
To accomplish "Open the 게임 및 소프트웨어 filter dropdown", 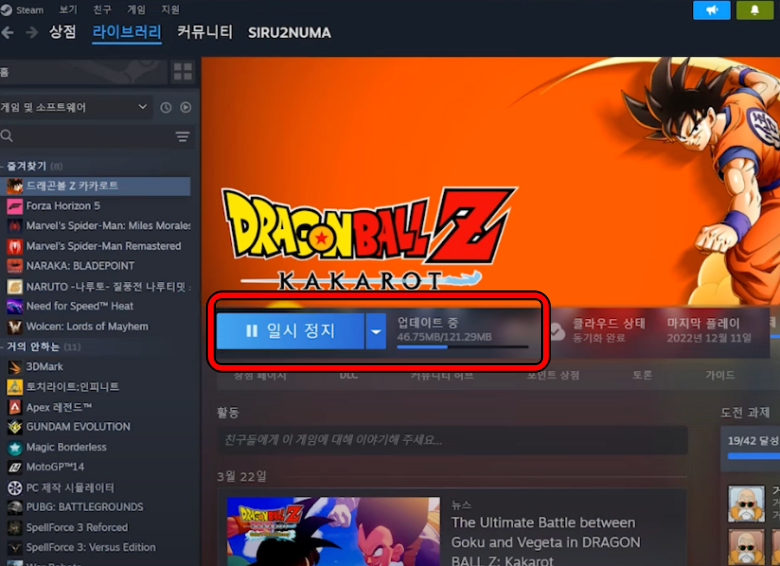I will coord(75,107).
